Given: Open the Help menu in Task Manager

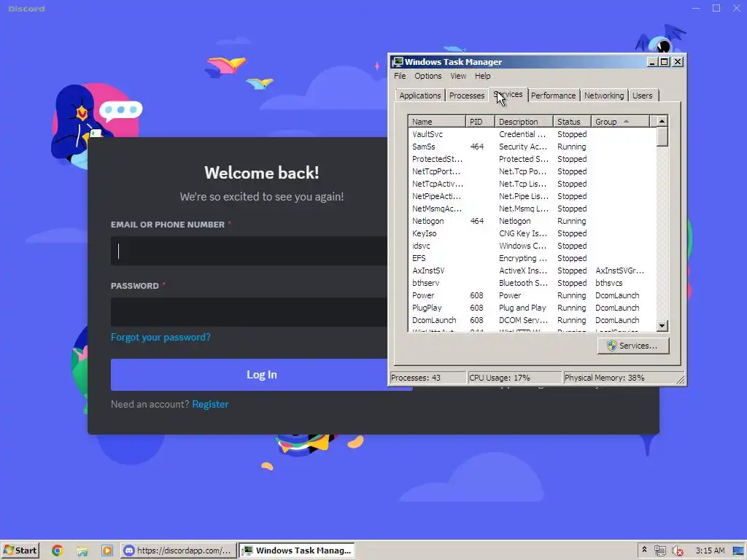Looking at the screenshot, I should pyautogui.click(x=482, y=76).
